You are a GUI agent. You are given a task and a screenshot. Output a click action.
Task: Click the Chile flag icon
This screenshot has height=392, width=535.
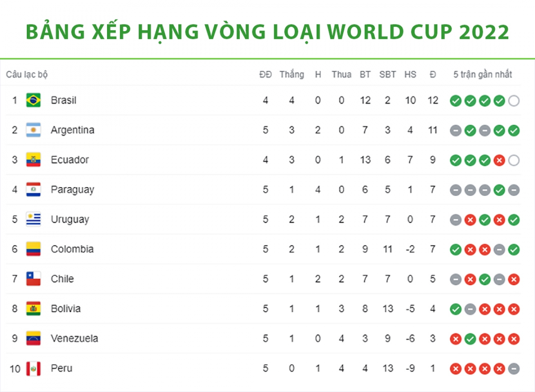pyautogui.click(x=33, y=279)
